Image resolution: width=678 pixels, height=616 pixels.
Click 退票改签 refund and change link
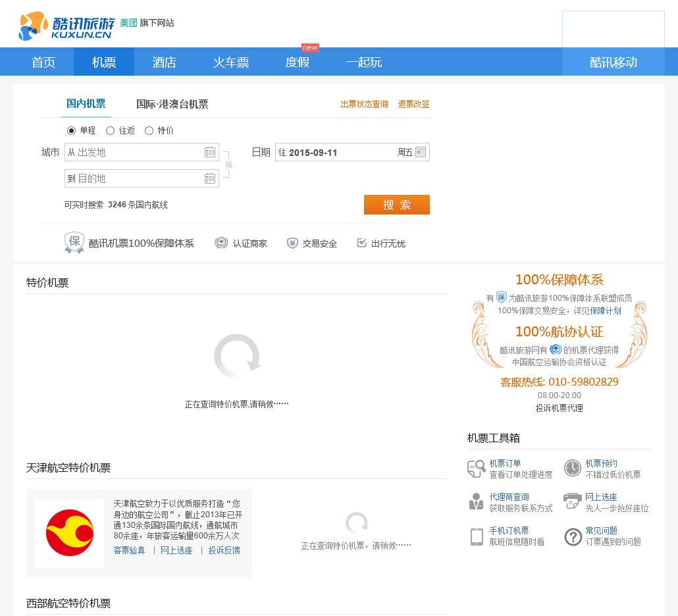(414, 104)
